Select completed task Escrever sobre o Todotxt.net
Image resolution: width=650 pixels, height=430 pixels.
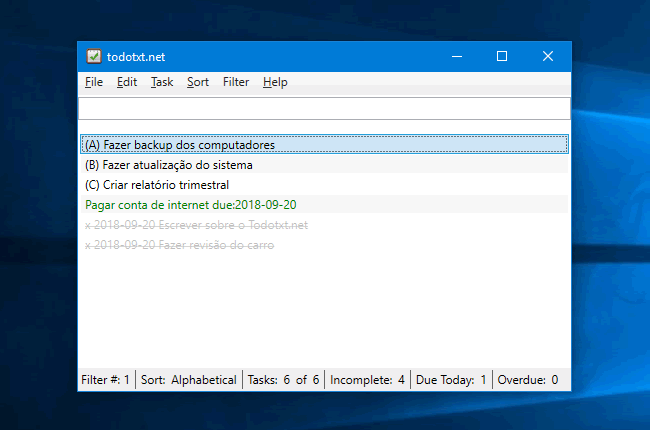324,225
